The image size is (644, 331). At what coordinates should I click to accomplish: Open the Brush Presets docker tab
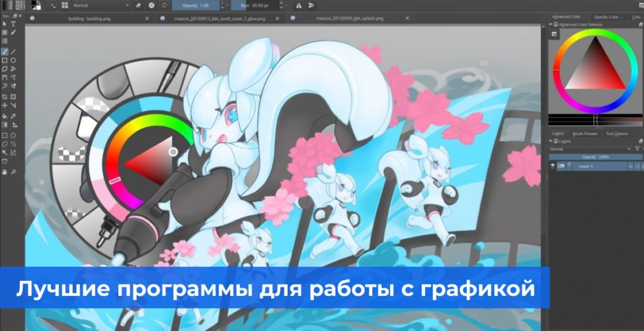point(585,133)
